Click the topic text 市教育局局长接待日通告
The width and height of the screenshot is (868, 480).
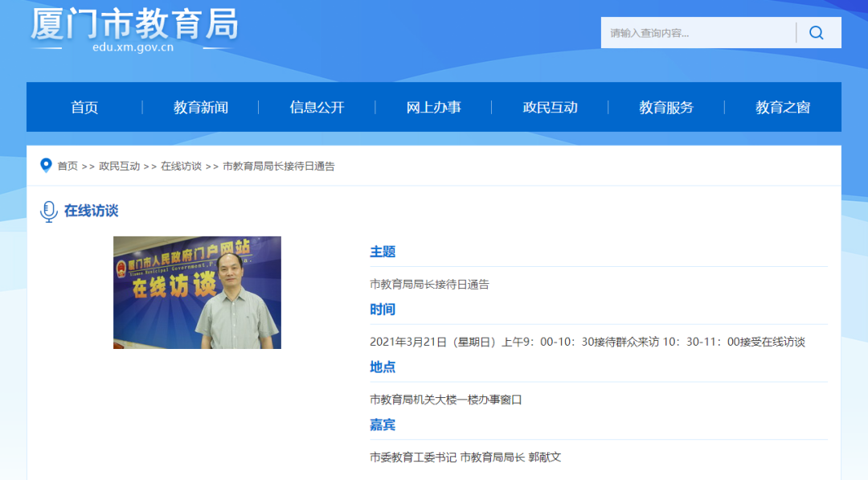[429, 285]
